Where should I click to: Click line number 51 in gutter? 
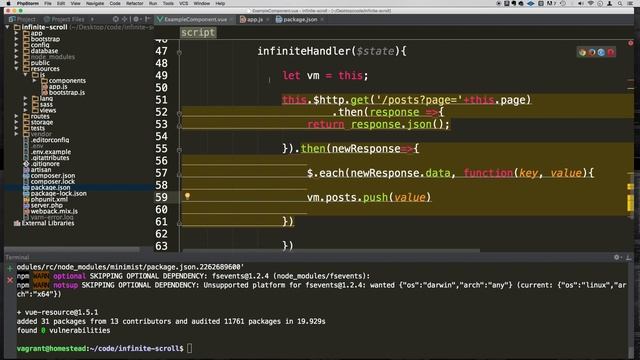pyautogui.click(x=161, y=100)
